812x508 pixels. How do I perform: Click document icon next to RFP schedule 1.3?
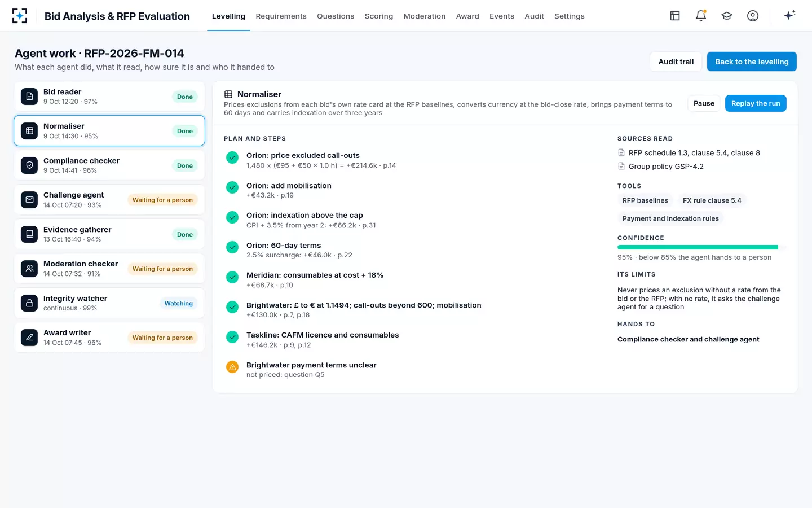pyautogui.click(x=621, y=152)
